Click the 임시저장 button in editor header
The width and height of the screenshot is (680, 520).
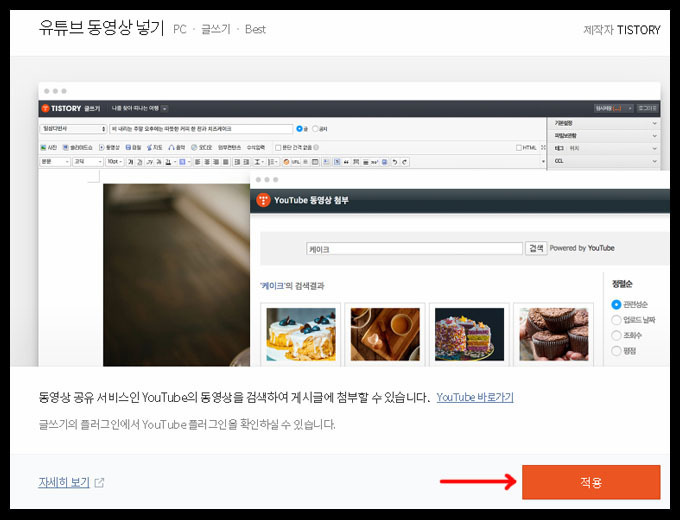tap(613, 108)
